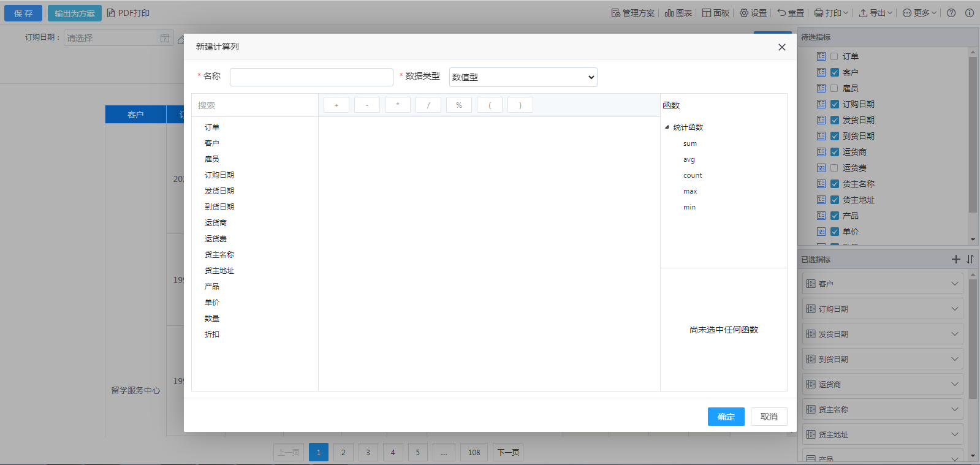Insert a left parenthesis
This screenshot has height=465, width=980.
pyautogui.click(x=490, y=105)
